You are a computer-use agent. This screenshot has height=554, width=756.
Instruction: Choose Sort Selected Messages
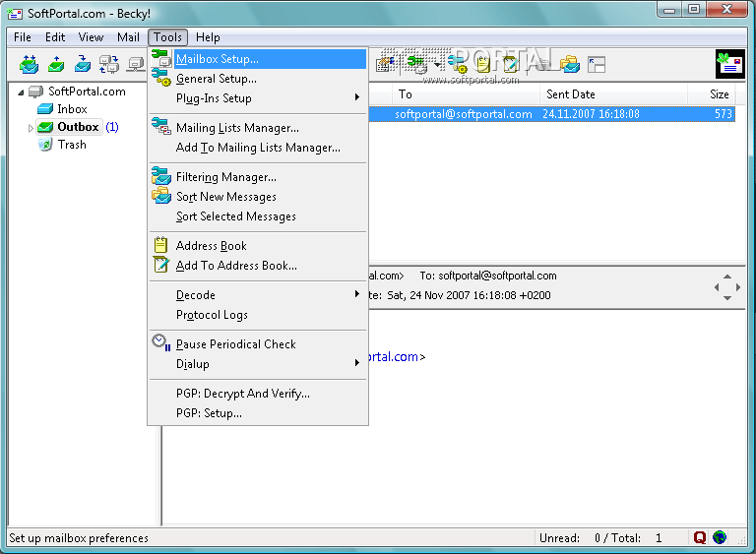point(258,216)
